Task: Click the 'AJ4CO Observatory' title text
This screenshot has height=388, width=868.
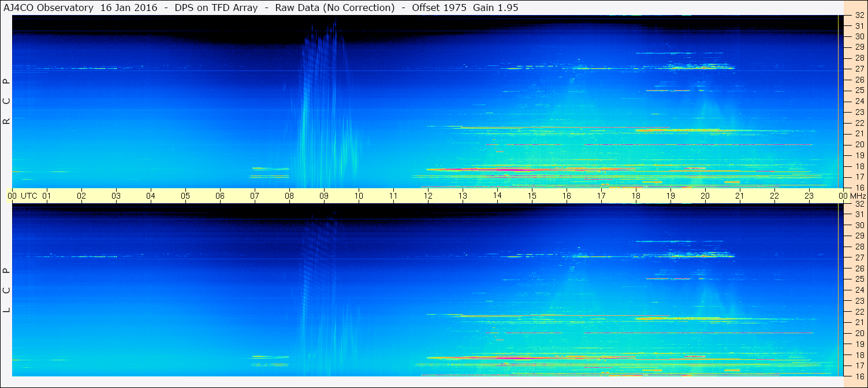Action: pyautogui.click(x=48, y=8)
